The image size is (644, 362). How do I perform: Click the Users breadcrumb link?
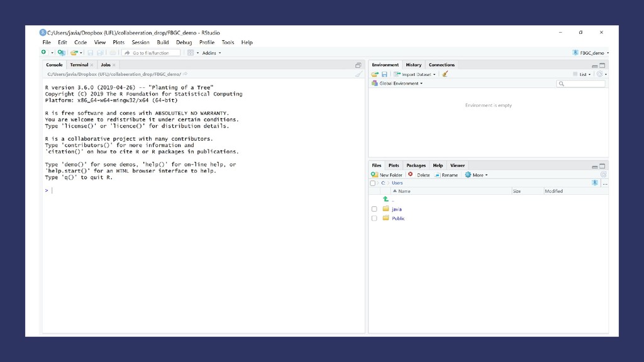397,183
